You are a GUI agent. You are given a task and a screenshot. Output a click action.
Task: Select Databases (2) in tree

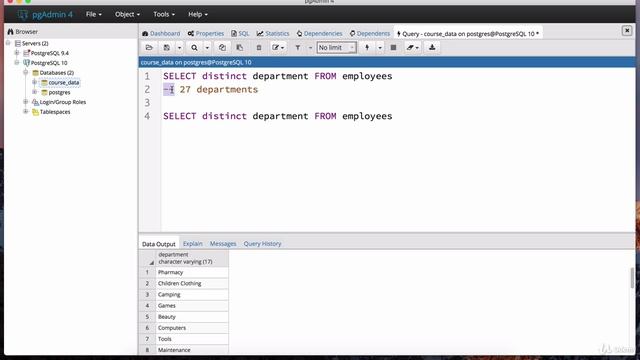[x=56, y=73]
